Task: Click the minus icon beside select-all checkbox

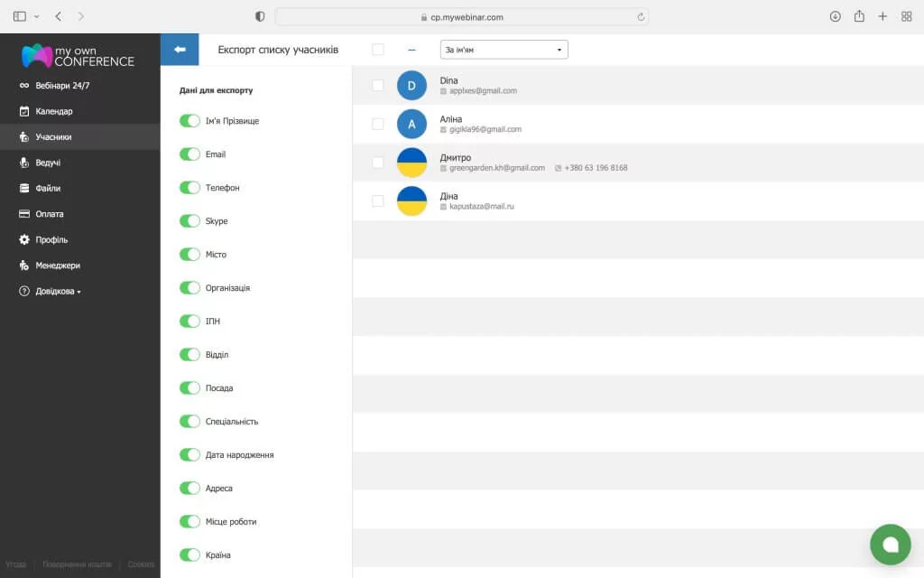Action: (411, 50)
